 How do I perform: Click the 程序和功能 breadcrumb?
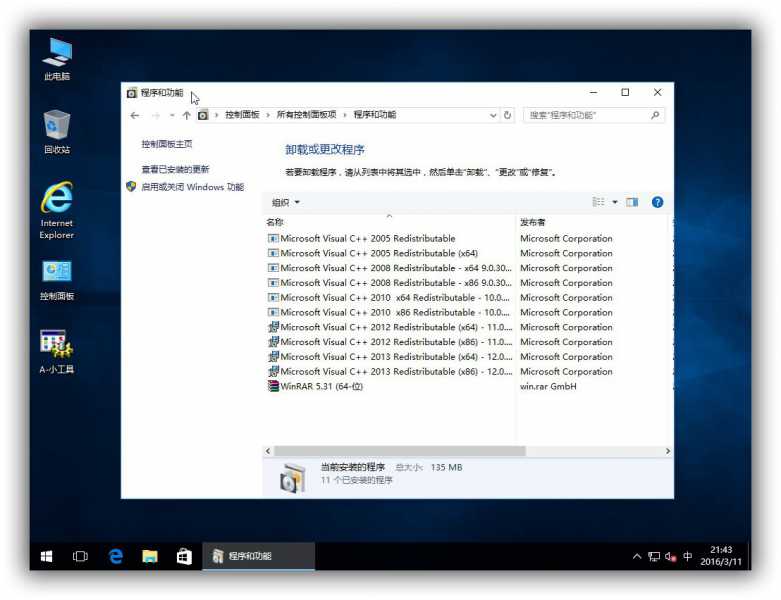375,115
